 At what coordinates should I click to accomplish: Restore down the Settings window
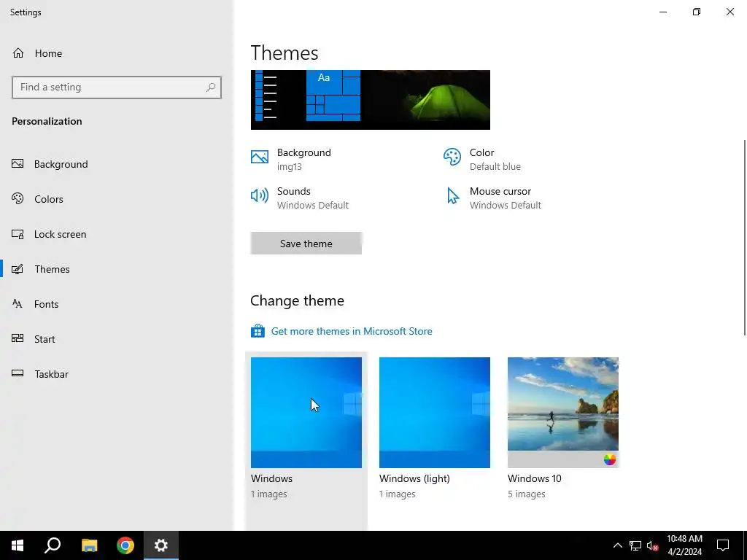click(697, 12)
